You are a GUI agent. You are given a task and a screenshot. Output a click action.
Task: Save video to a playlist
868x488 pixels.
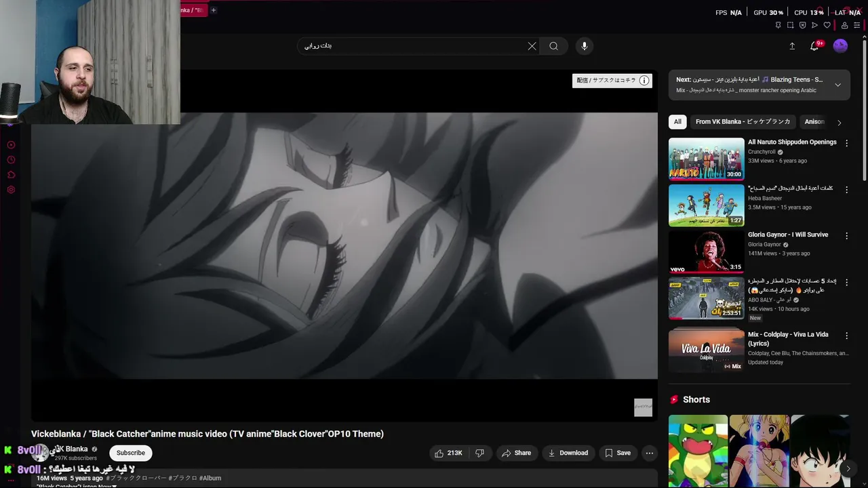click(618, 453)
